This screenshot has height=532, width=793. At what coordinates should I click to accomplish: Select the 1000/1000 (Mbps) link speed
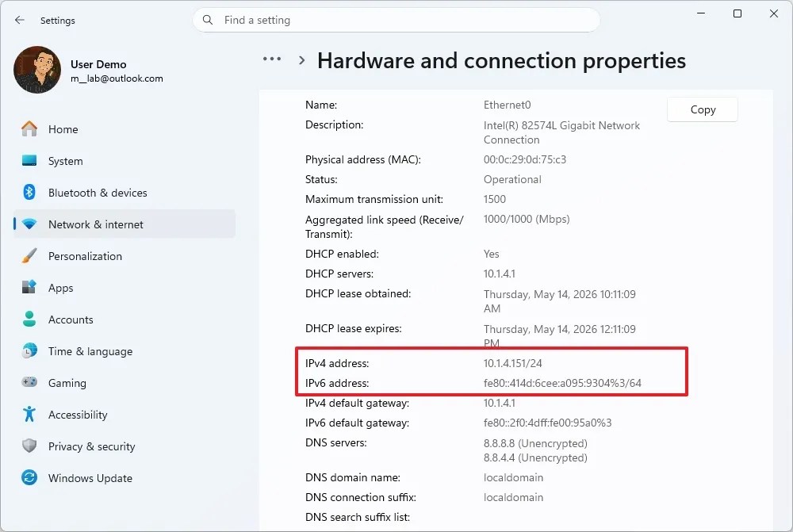point(527,219)
